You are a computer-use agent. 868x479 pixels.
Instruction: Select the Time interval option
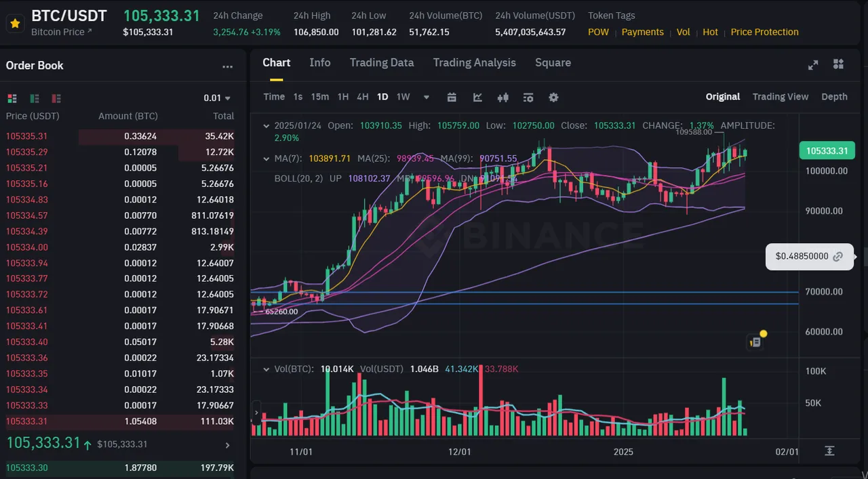[274, 97]
